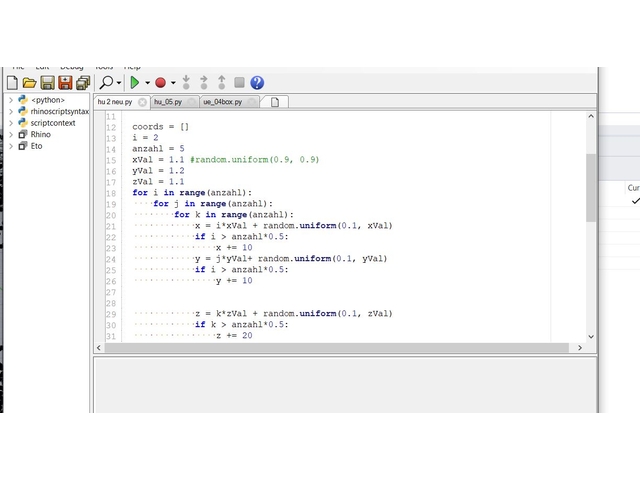The width and height of the screenshot is (640, 480).
Task: Click 'for i in range(anzahl):' line
Action: pyautogui.click(x=192, y=193)
